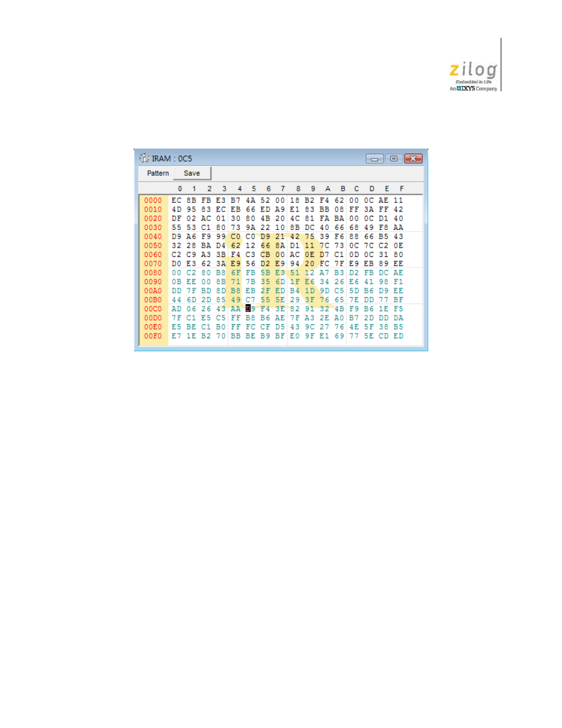
Task: Click the IRAM window title icon
Action: click(144, 159)
